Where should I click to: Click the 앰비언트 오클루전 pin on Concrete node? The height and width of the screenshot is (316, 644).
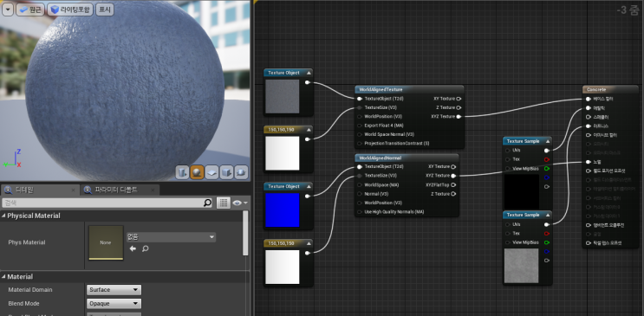pyautogui.click(x=589, y=225)
